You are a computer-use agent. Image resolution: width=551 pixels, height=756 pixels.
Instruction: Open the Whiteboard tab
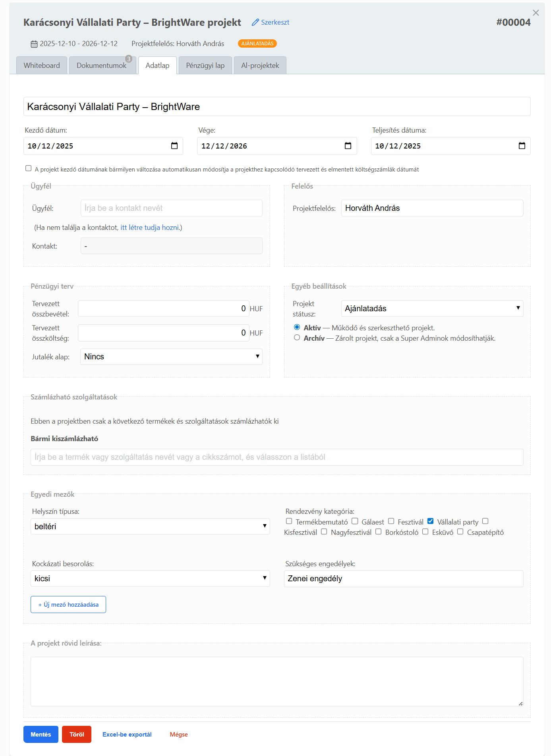pyautogui.click(x=42, y=66)
